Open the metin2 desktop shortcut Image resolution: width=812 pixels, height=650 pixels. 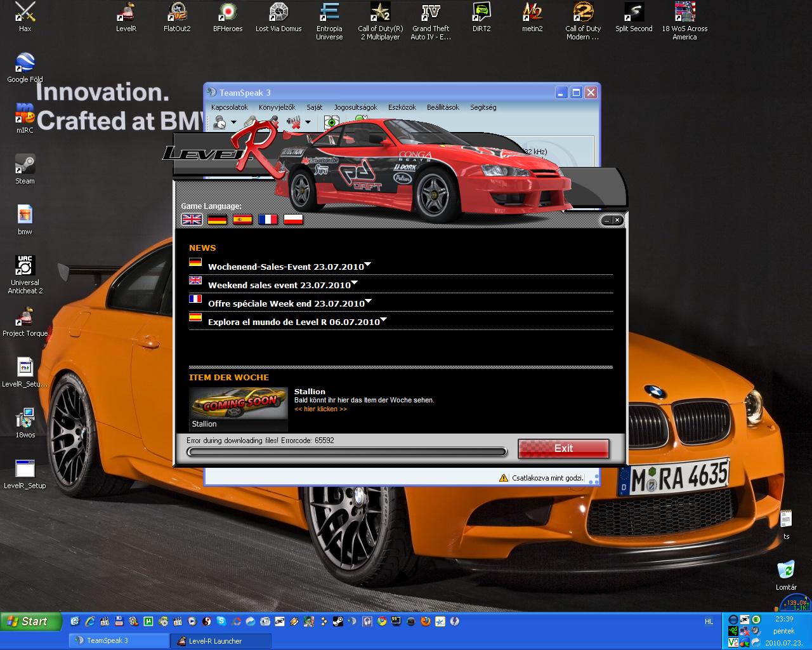[x=532, y=17]
